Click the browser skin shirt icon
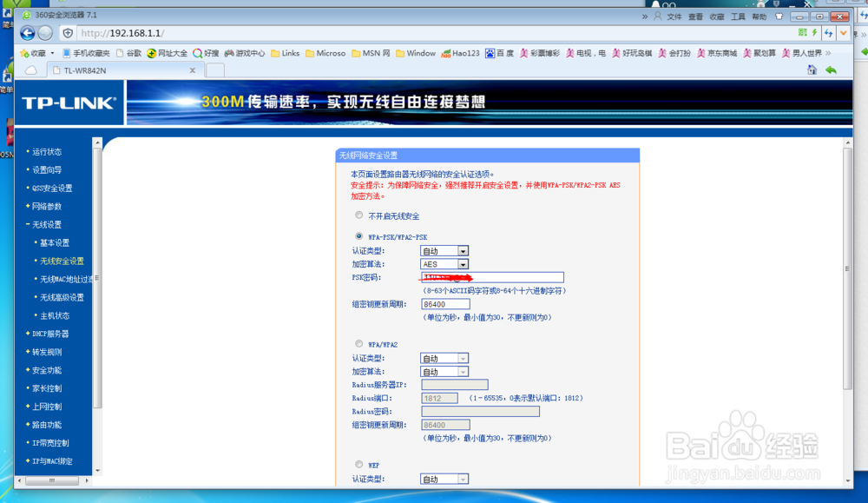 click(x=779, y=15)
